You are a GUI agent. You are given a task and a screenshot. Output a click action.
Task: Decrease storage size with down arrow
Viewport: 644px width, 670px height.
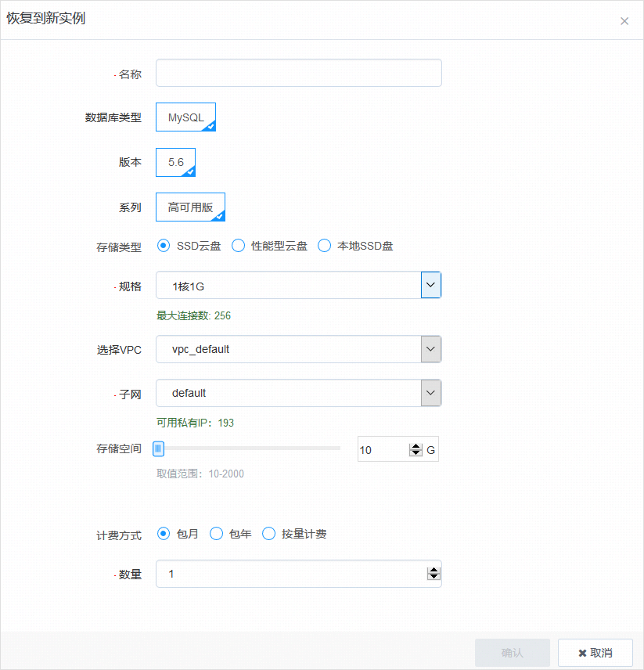[x=416, y=453]
